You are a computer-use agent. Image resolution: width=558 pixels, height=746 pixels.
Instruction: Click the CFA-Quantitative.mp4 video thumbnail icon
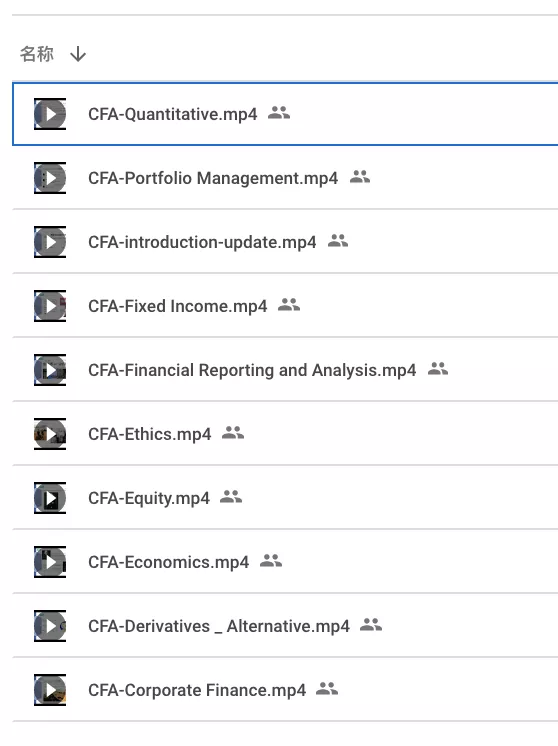50,114
